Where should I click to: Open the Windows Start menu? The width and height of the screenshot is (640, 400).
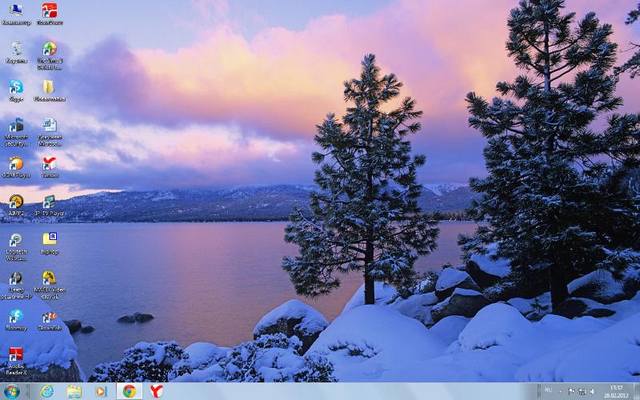click(x=12, y=391)
